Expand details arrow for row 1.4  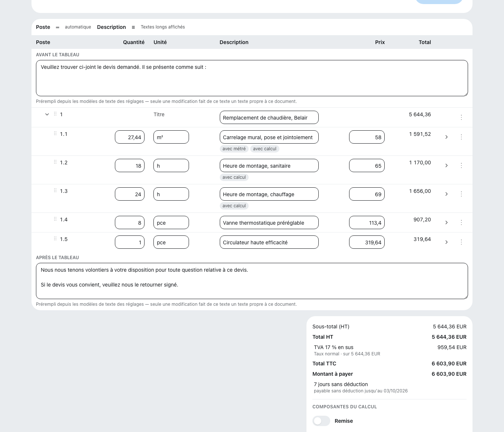447,222
